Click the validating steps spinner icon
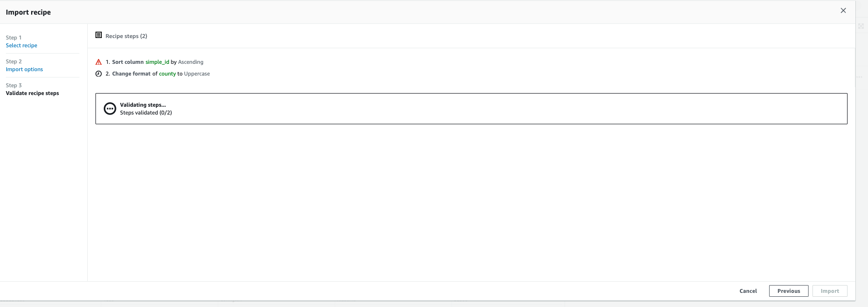868x307 pixels. coord(110,108)
